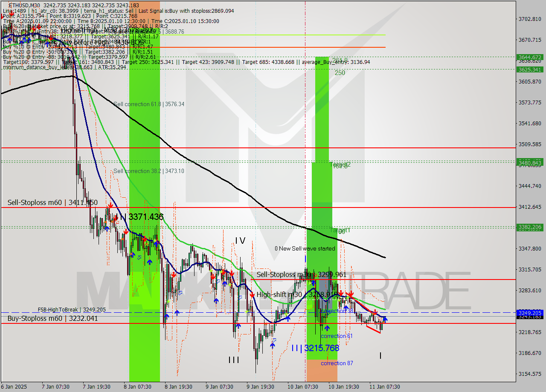Select the 'I V' wave label

click(x=240, y=241)
